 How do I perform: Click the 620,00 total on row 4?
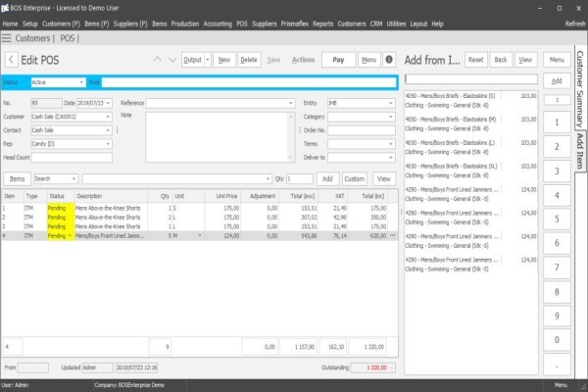point(378,235)
